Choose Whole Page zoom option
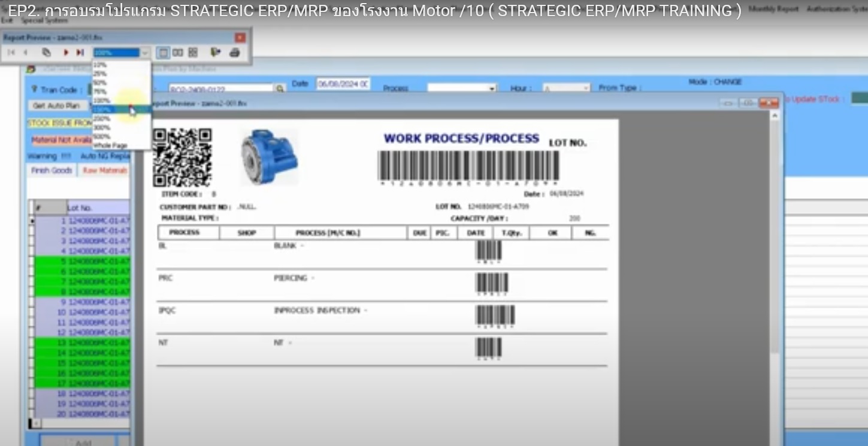The image size is (868, 446). (110, 145)
